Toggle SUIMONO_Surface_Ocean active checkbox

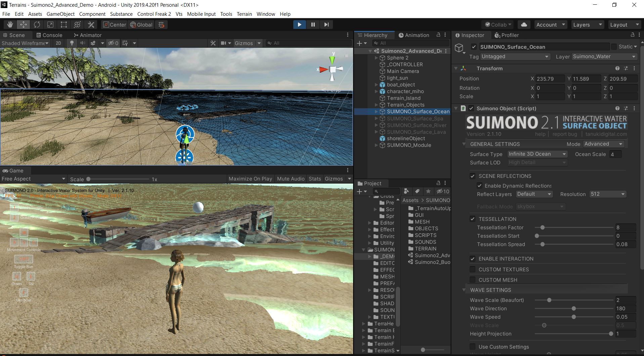474,47
